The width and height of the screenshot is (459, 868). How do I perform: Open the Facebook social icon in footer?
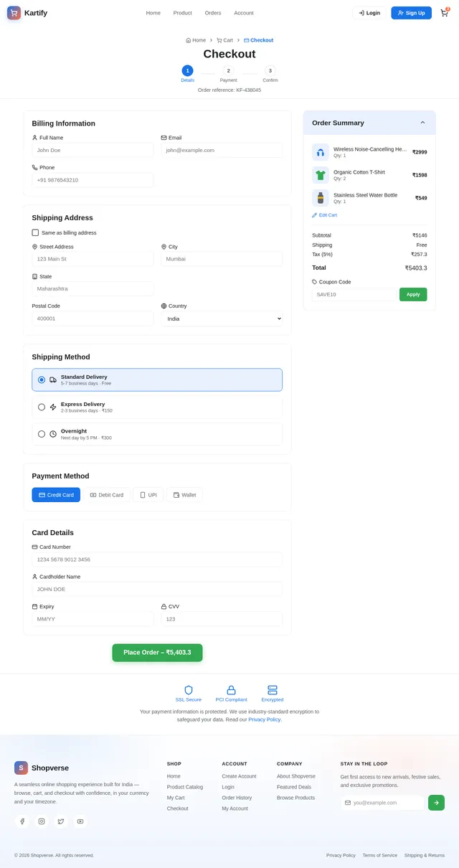point(22,821)
